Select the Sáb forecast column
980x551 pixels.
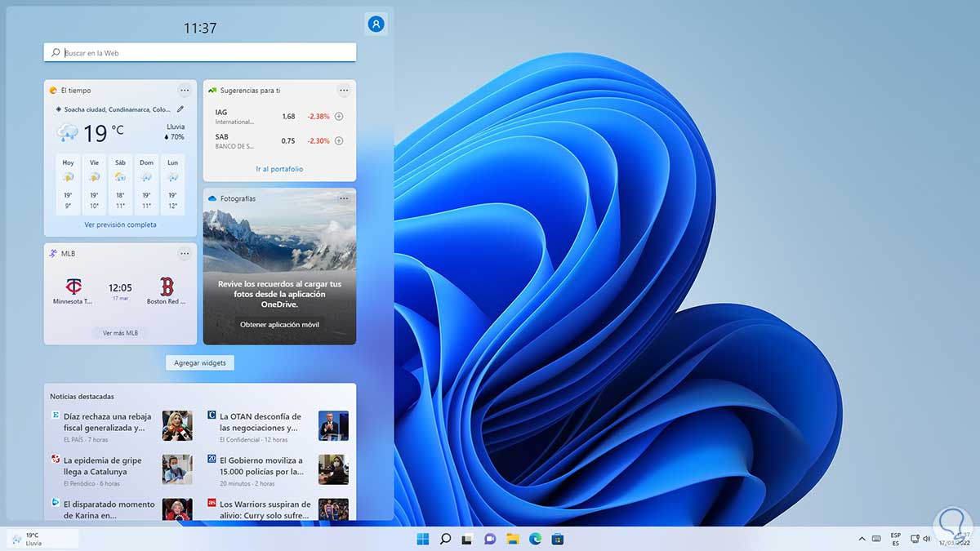[x=120, y=184]
